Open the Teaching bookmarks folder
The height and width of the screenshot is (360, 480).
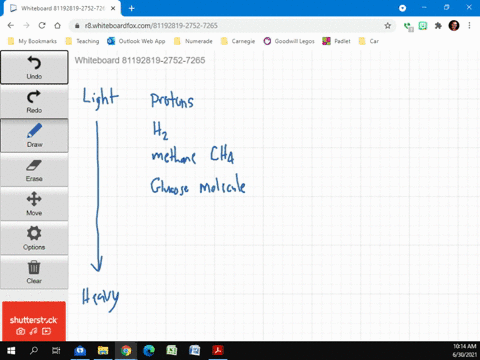(83, 41)
